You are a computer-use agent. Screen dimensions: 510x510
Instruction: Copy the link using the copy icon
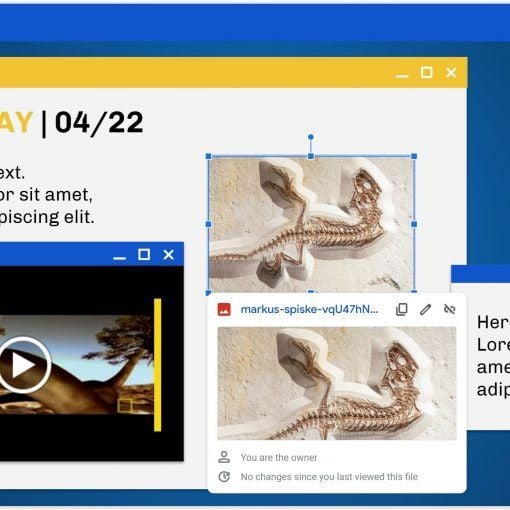point(401,309)
